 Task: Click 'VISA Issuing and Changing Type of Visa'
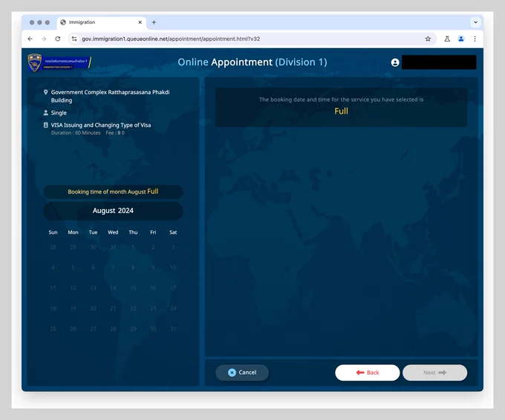(101, 125)
